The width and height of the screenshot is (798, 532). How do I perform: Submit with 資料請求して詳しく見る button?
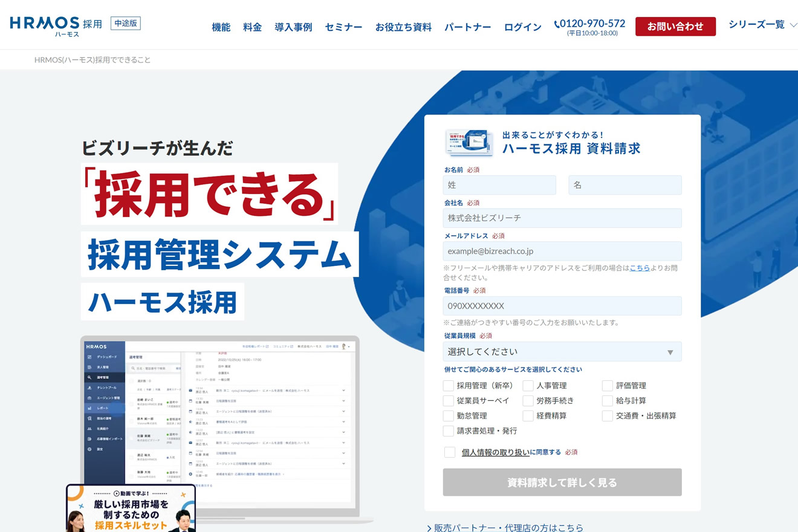click(x=562, y=482)
